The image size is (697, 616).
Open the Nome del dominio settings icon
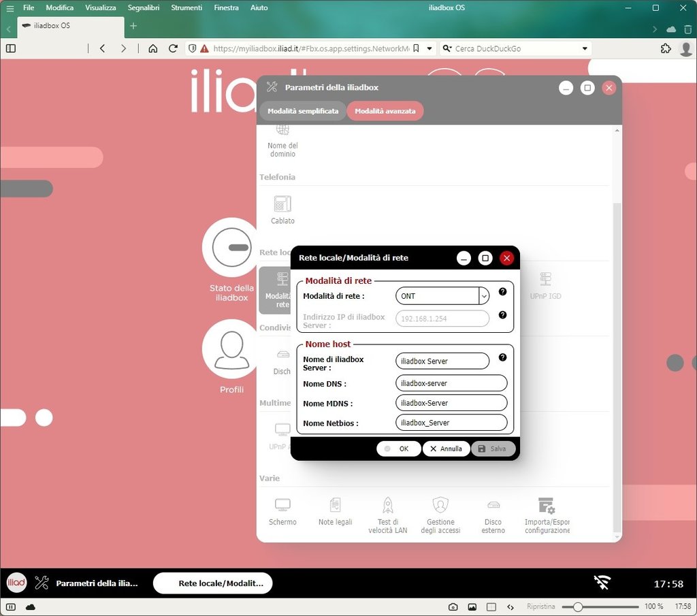(x=282, y=142)
